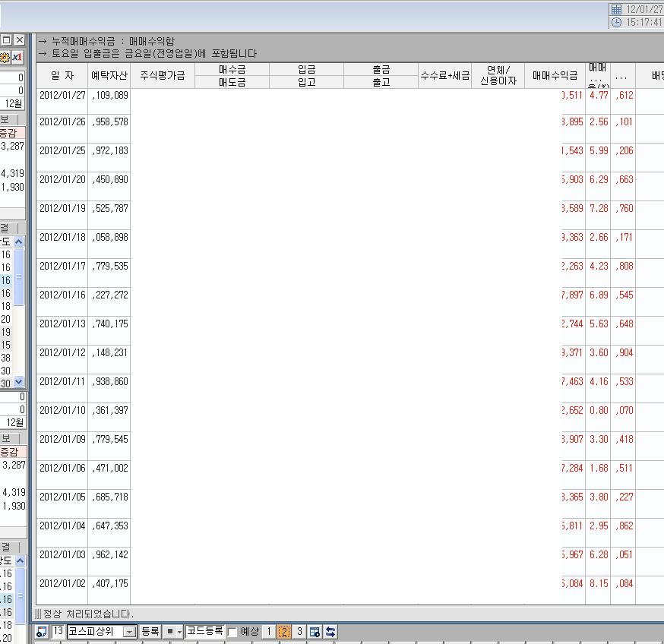Select highlighted screen page 2 button

coord(284,632)
